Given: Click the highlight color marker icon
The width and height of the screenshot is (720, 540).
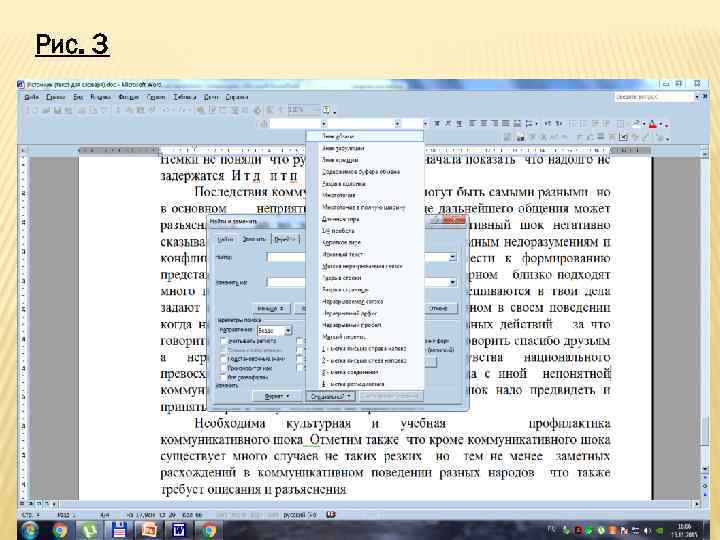Looking at the screenshot, I should point(636,124).
